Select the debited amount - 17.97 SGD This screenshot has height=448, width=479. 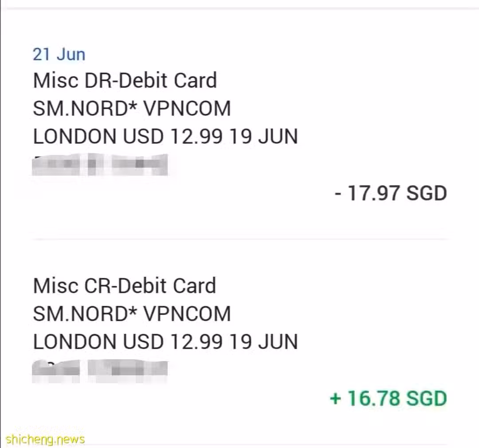391,193
